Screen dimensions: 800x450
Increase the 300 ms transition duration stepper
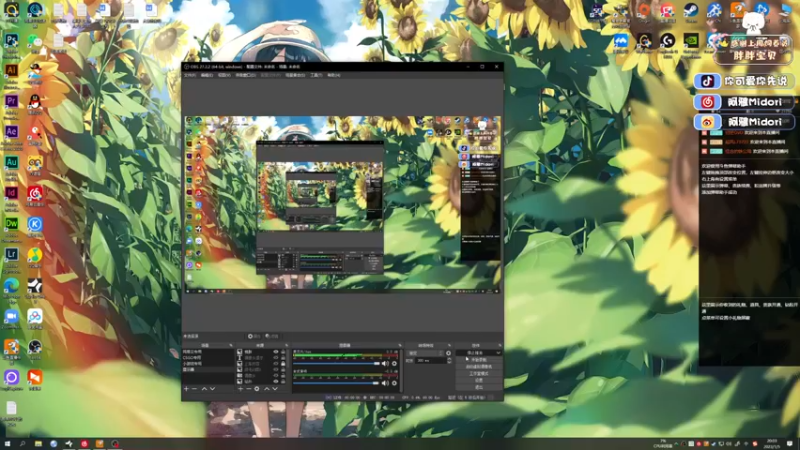pos(449,359)
